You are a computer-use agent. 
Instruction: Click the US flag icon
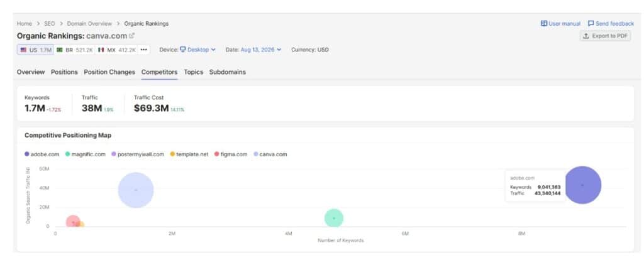(x=23, y=50)
